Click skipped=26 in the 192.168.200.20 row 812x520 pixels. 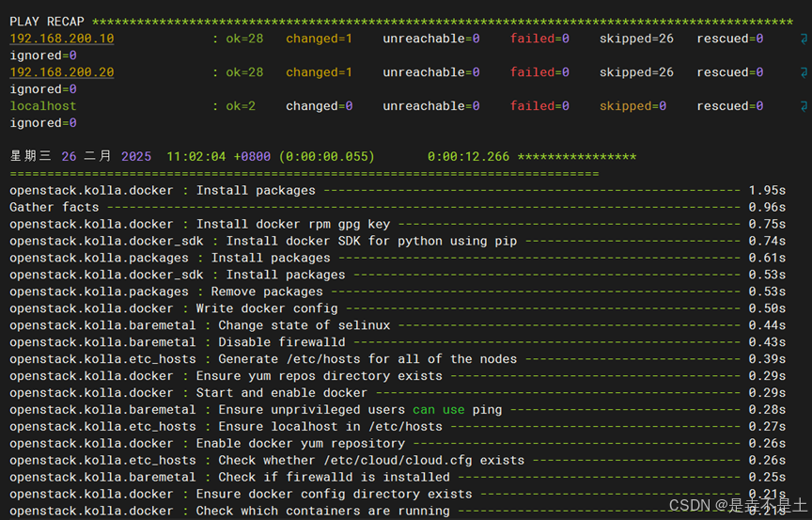pos(636,72)
